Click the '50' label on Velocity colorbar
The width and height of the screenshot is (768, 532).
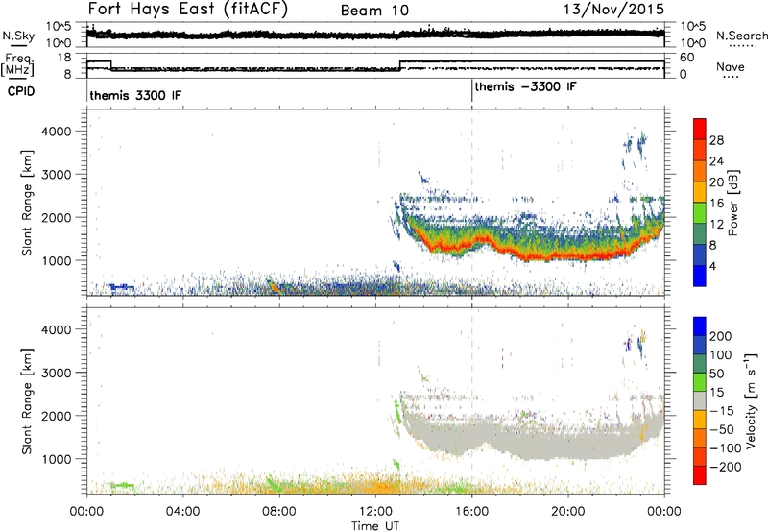click(x=716, y=374)
